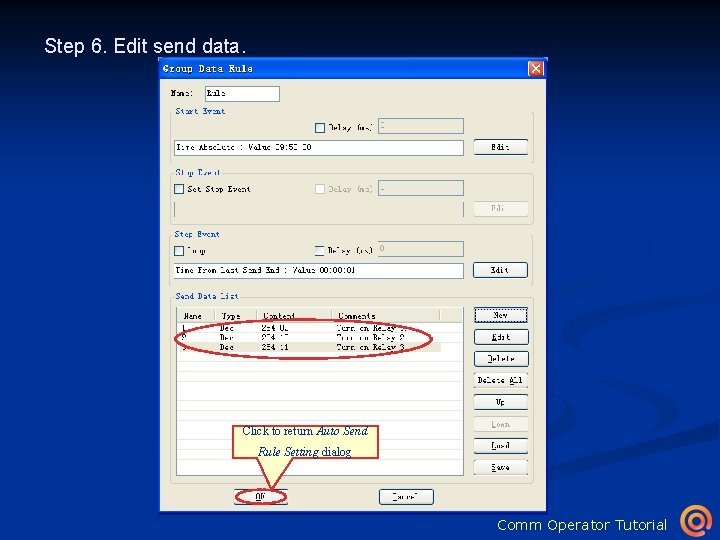The height and width of the screenshot is (540, 720).
Task: Check the Set Stop Event checkbox
Action: tap(179, 189)
